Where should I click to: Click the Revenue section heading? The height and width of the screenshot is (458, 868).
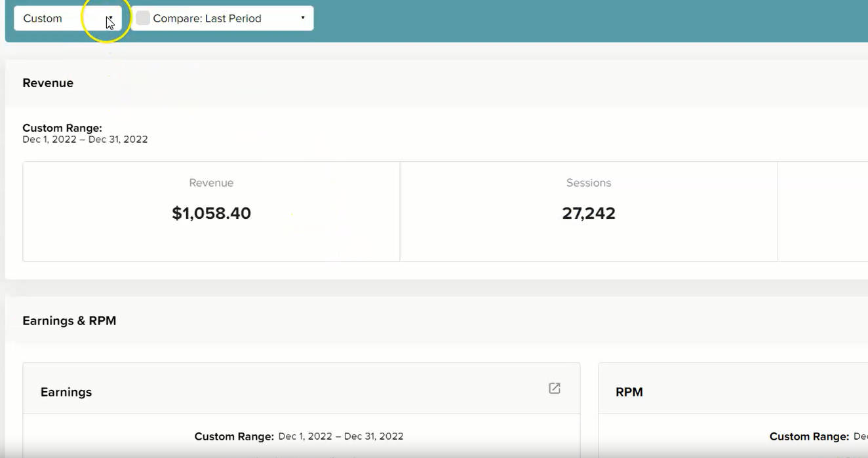(48, 83)
